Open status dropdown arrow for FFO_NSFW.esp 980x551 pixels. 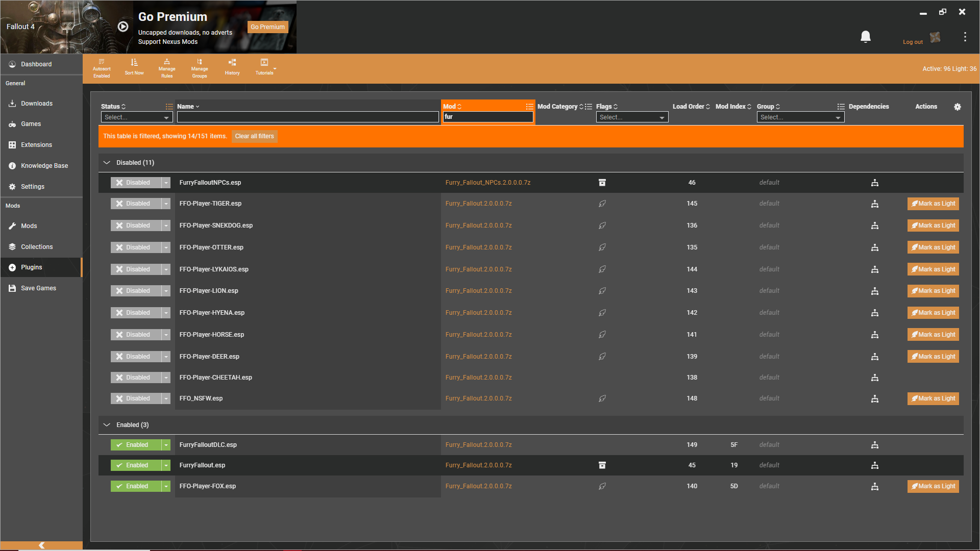pos(166,398)
